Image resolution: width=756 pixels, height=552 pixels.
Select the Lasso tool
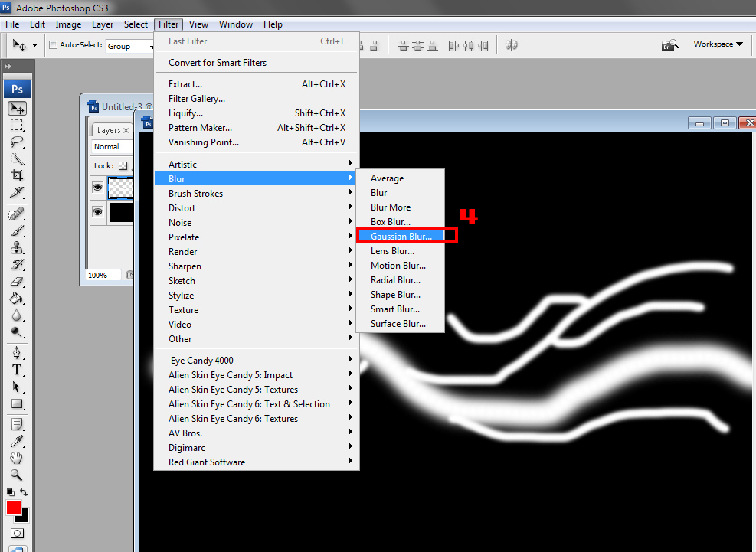point(17,142)
